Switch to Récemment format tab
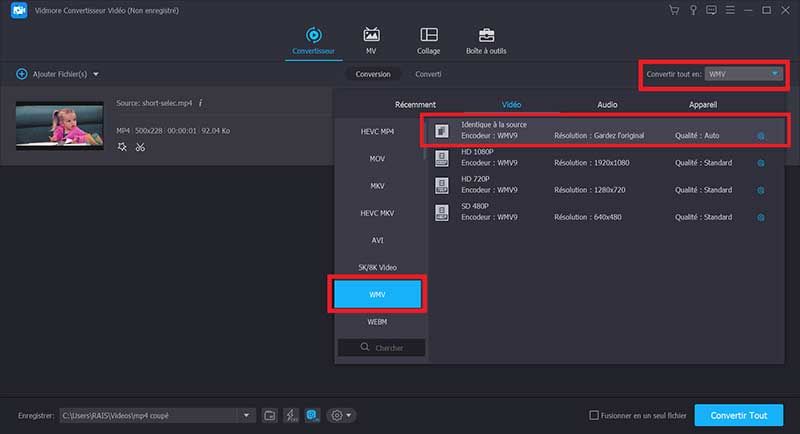This screenshot has width=800, height=434. pyautogui.click(x=415, y=105)
